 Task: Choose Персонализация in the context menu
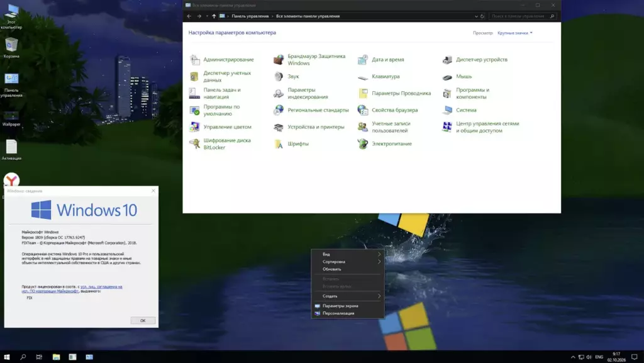click(348, 313)
